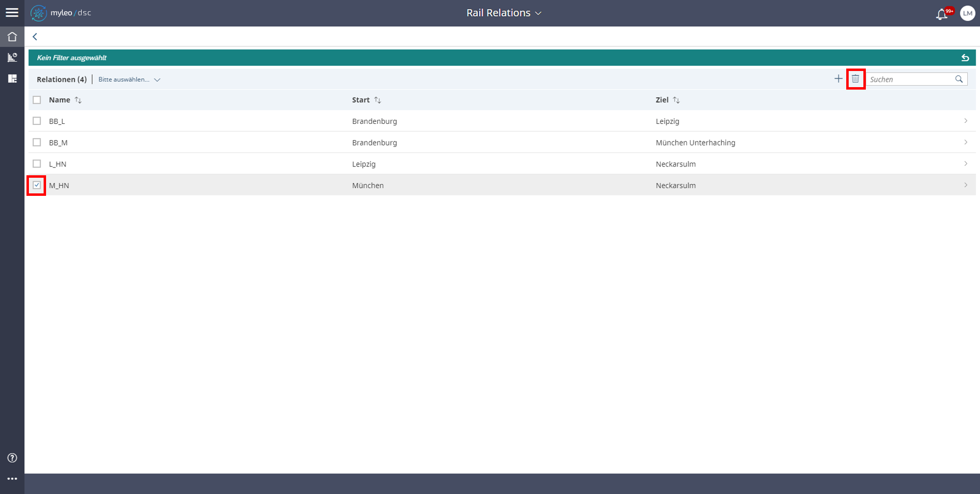Screen dimensions: 980x494
Task: Expand the Rail Relations title dropdown
Action: [x=504, y=13]
